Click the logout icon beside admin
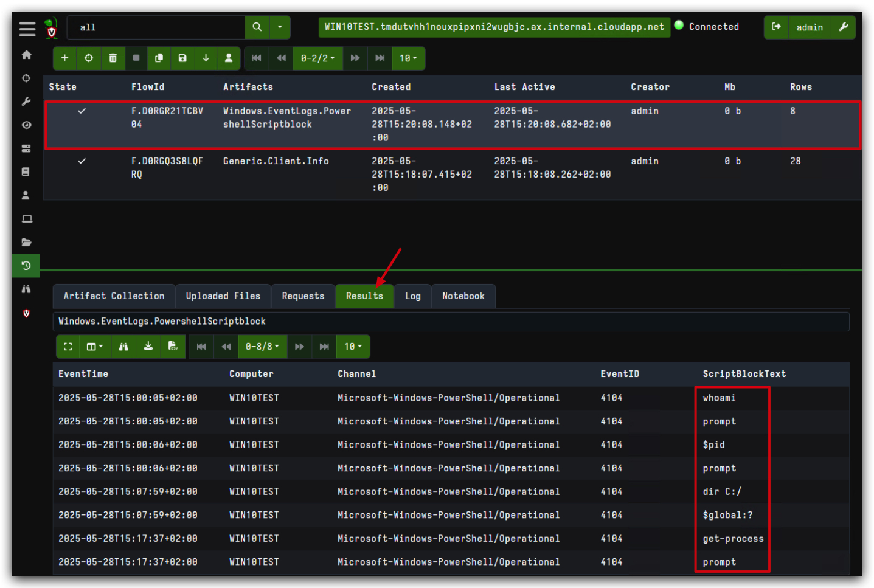874x588 pixels. 776,27
